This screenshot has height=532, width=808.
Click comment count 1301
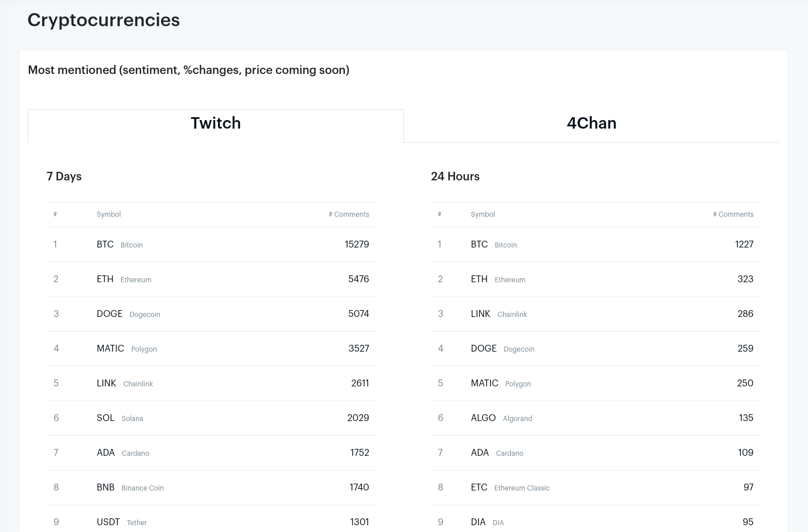(x=360, y=522)
